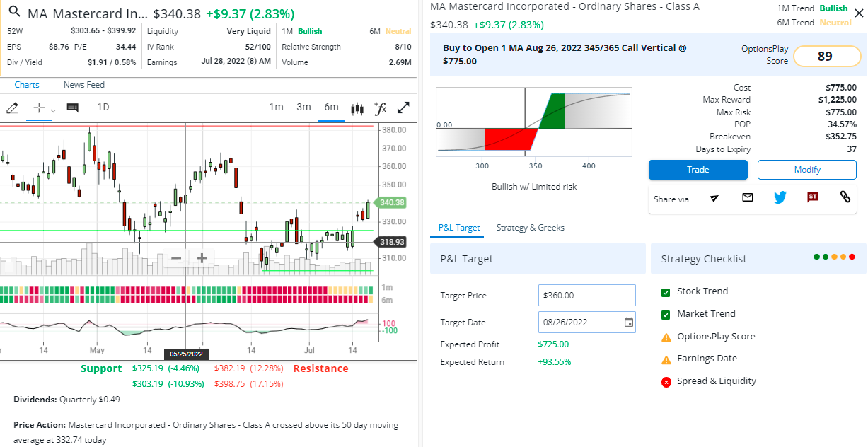Expand the crosshair tool dropdown arrow
Image resolution: width=868 pixels, height=447 pixels.
tap(53, 110)
